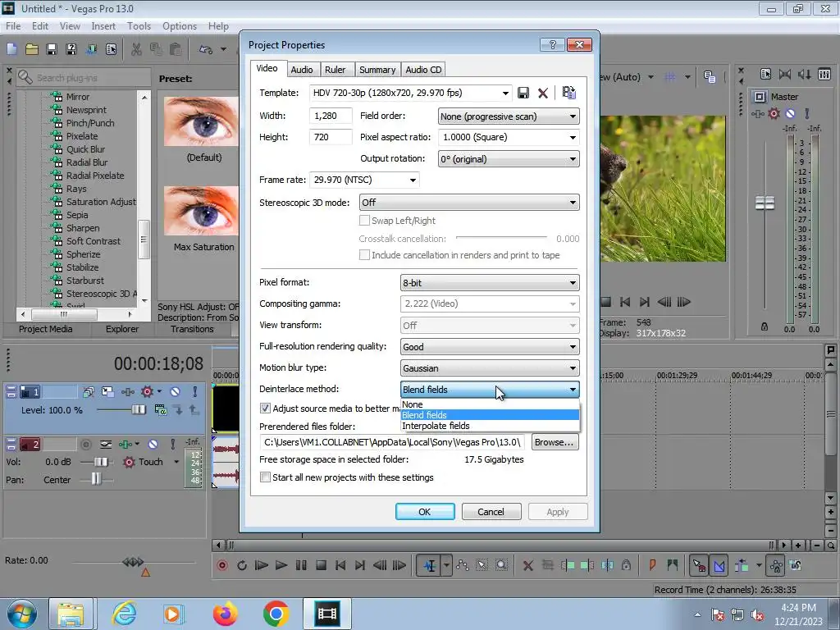Click the Browse... button

555,442
